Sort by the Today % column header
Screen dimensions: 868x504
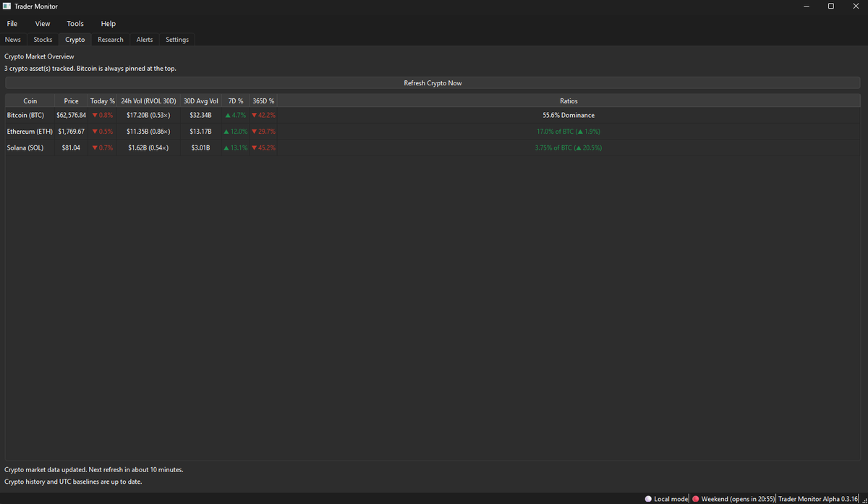[103, 101]
